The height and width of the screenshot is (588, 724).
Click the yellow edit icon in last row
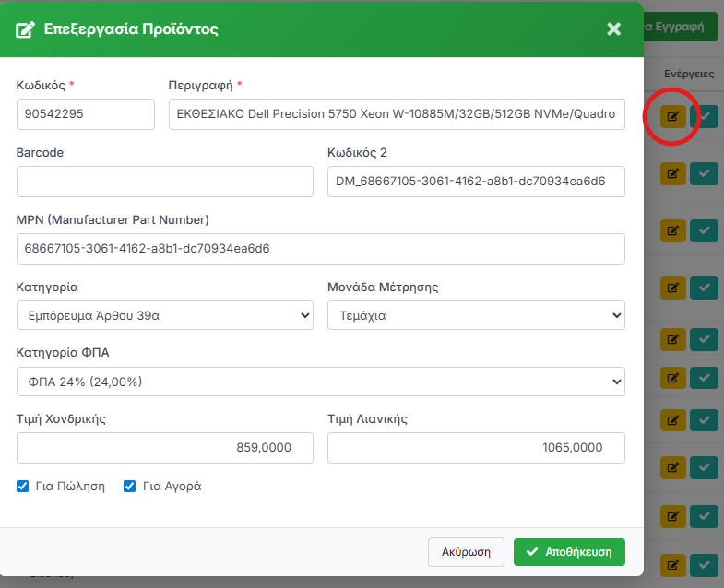[x=673, y=564]
